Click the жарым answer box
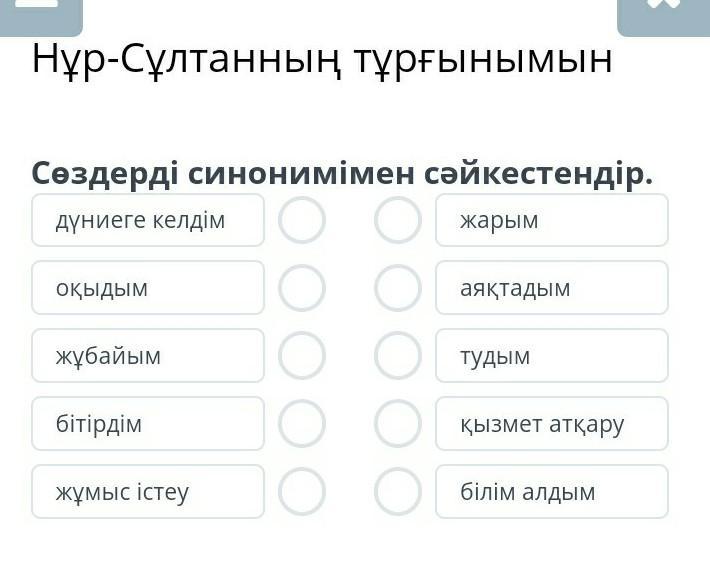The image size is (710, 577). click(x=552, y=220)
